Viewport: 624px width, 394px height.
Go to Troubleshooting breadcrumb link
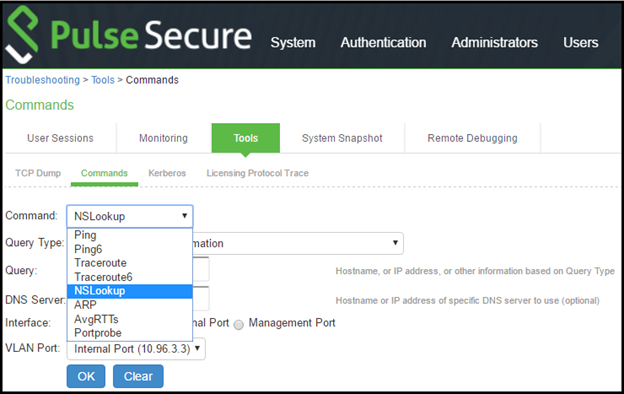coord(43,80)
